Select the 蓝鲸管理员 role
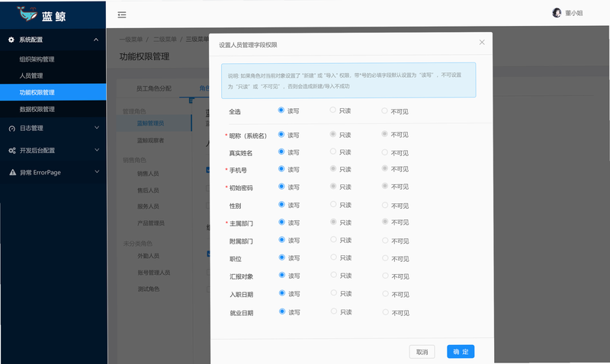Screen dimensions: 610x364 (x=150, y=123)
